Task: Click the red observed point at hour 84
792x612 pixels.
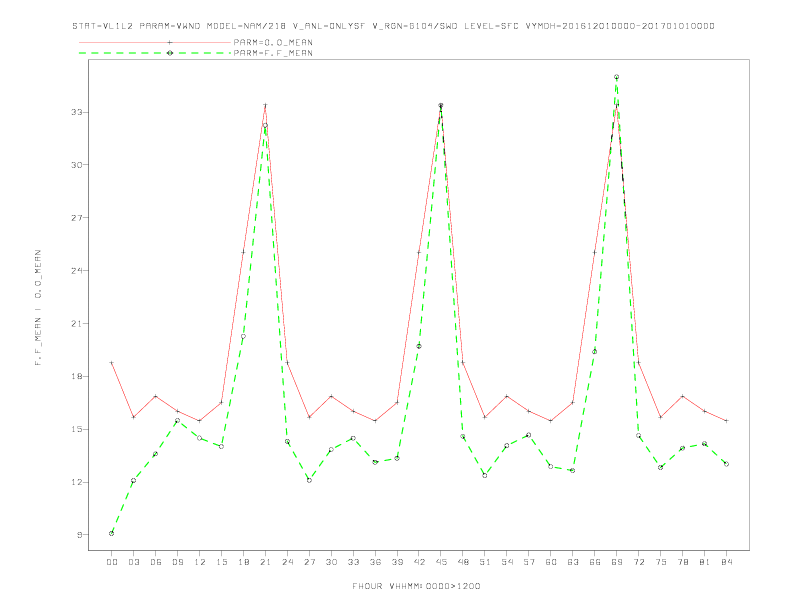Action: point(726,421)
